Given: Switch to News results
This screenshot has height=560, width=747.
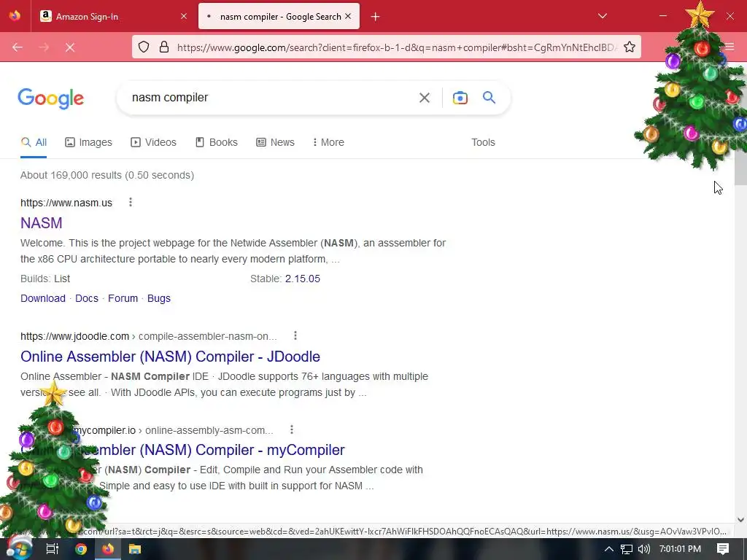Looking at the screenshot, I should 275,142.
